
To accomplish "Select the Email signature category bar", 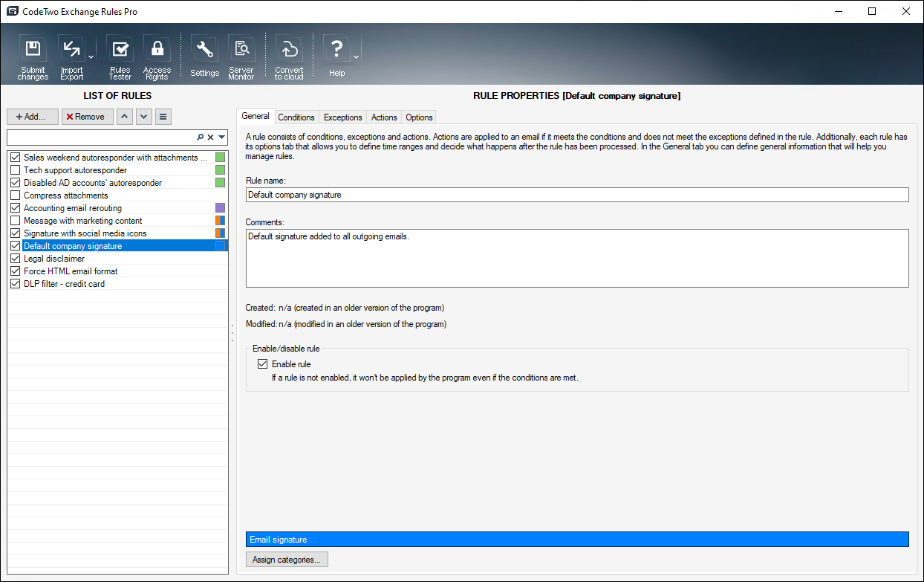I will (577, 540).
